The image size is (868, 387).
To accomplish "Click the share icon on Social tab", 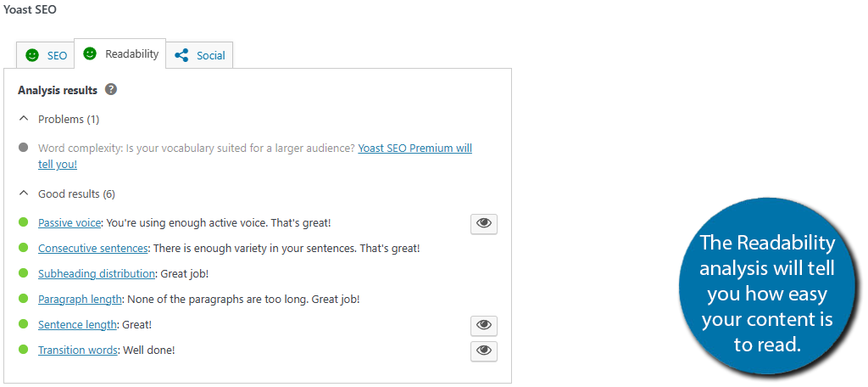I will click(x=181, y=55).
